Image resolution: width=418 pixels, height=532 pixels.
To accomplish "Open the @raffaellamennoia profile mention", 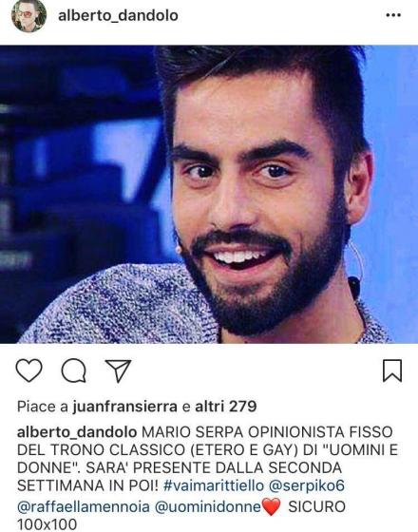I will click(84, 507).
